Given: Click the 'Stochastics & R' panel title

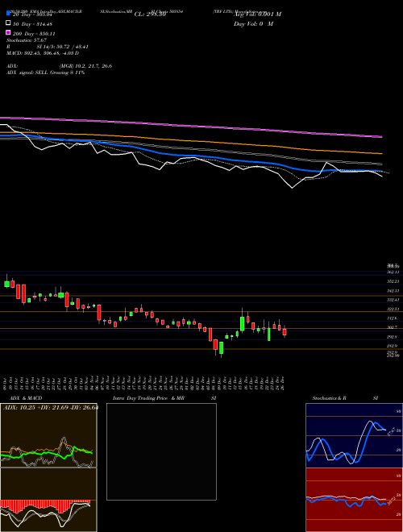Looking at the screenshot, I should (x=330, y=398).
